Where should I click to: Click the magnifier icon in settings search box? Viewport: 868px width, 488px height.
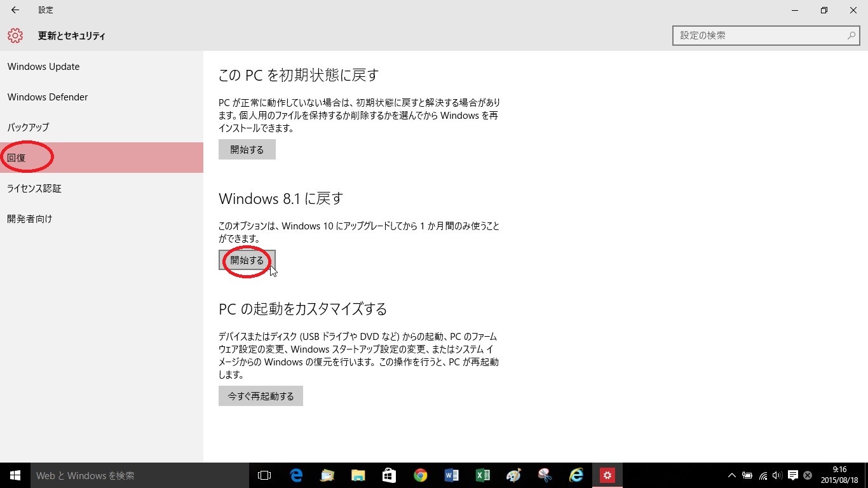pos(851,36)
